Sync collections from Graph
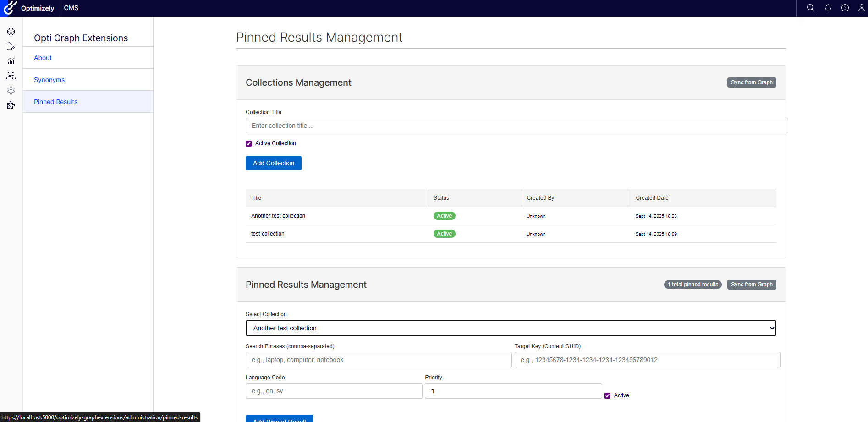The height and width of the screenshot is (422, 868). [x=751, y=82]
